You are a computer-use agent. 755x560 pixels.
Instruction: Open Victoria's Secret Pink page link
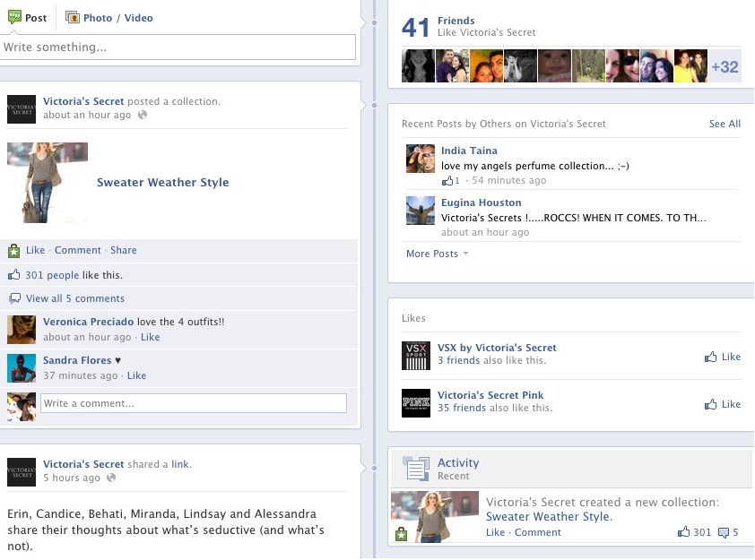(x=490, y=395)
